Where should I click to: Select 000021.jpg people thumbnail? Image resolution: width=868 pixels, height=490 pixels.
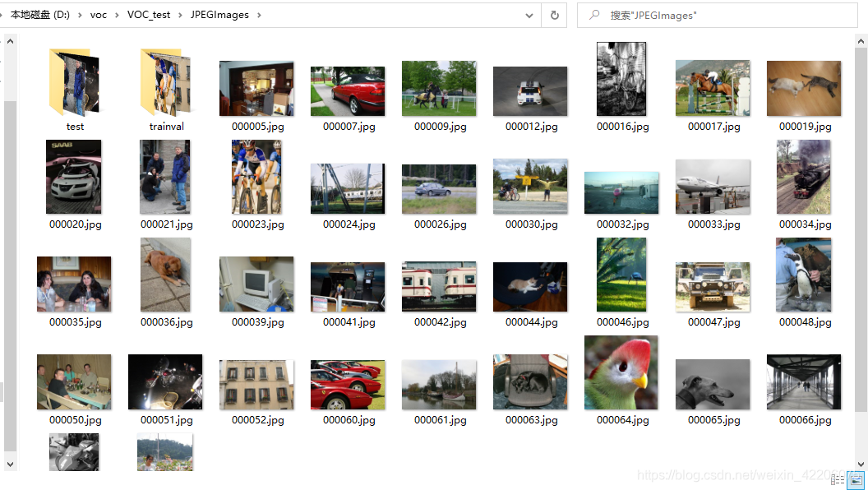pyautogui.click(x=165, y=177)
